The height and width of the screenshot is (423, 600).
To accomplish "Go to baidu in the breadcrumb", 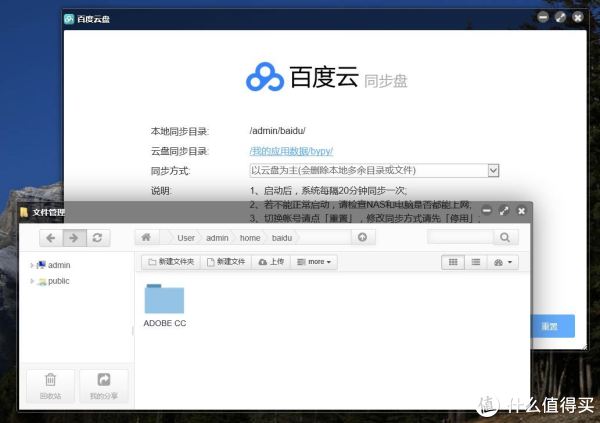I will click(282, 238).
